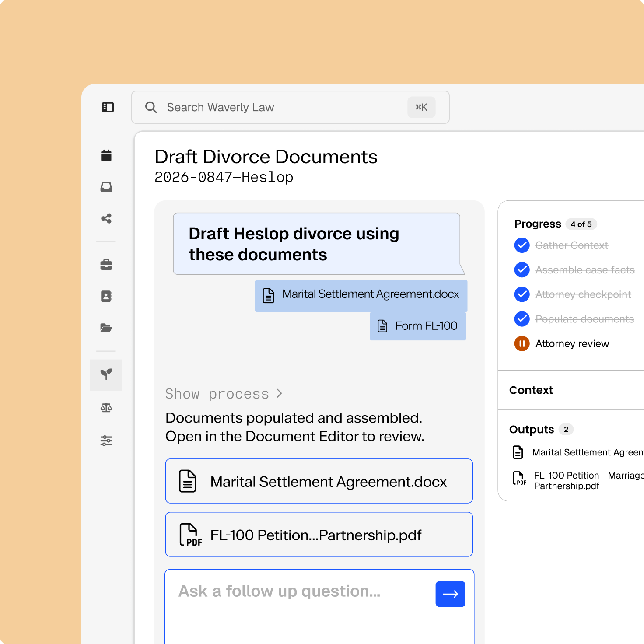Click document icon on Form FL-100 chip

click(x=383, y=326)
